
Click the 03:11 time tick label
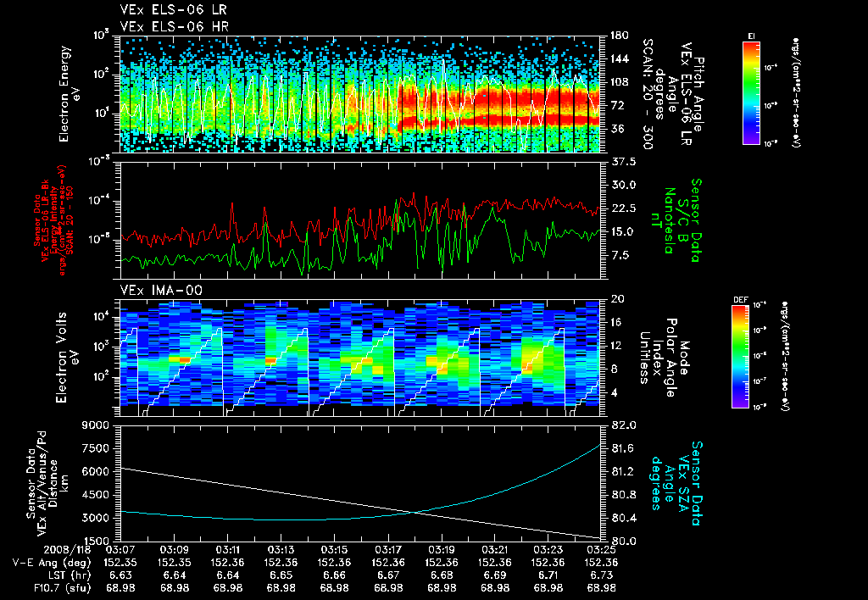pyautogui.click(x=227, y=550)
